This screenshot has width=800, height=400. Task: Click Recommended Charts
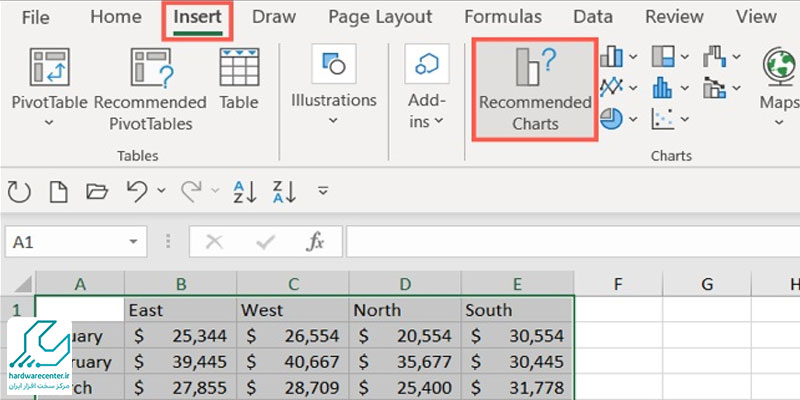coord(535,89)
